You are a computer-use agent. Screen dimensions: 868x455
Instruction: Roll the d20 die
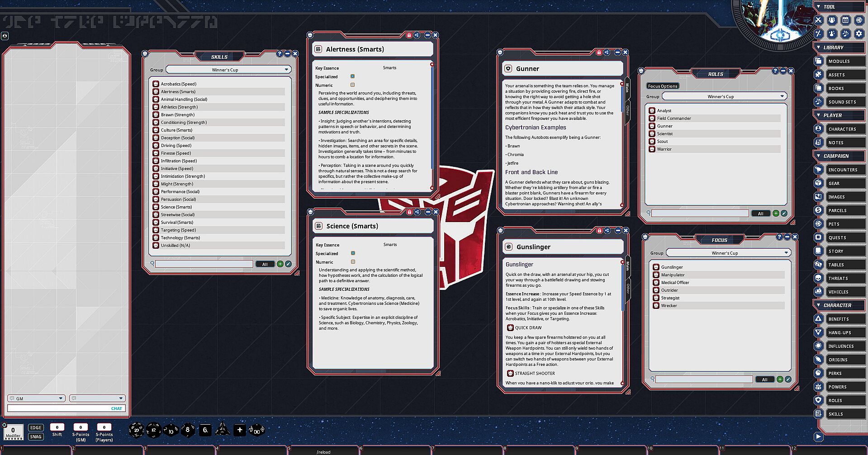[136, 430]
